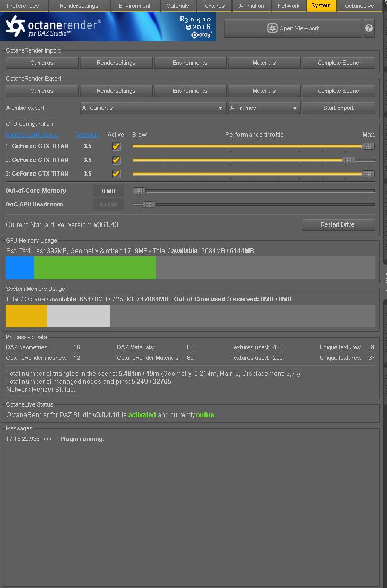The height and width of the screenshot is (588, 387).
Task: Toggle Active checkbox for GPU 2
Action: point(116,160)
